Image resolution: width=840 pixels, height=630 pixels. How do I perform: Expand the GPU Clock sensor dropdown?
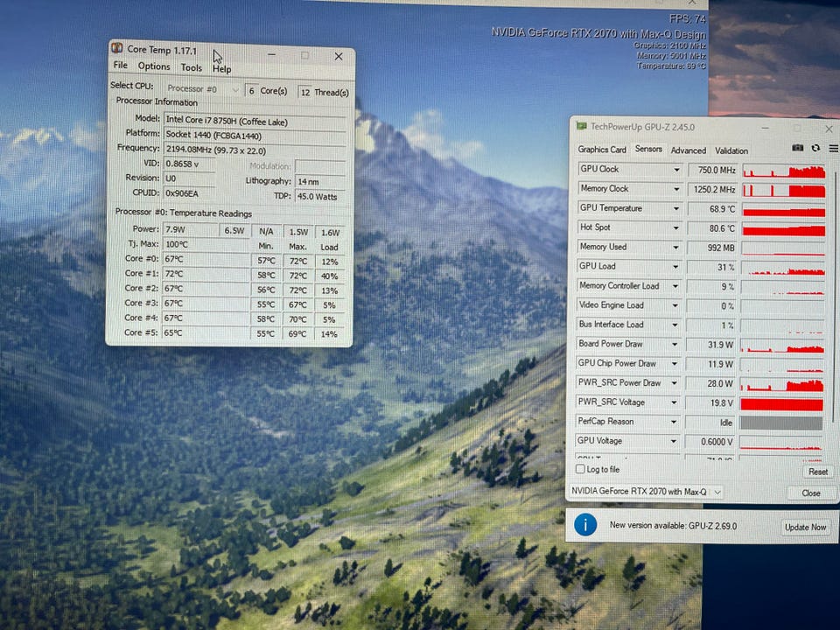click(676, 170)
